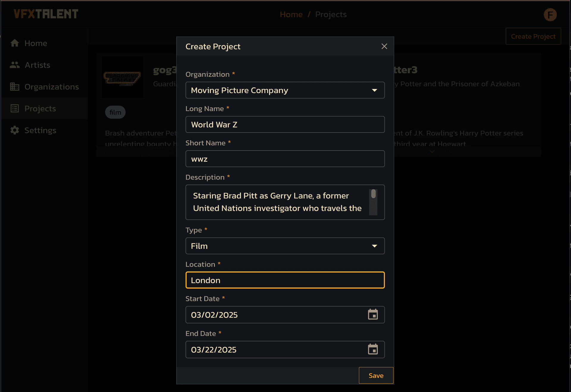Viewport: 571px width, 392px height.
Task: Follow the Home breadcrumb link
Action: (x=291, y=14)
